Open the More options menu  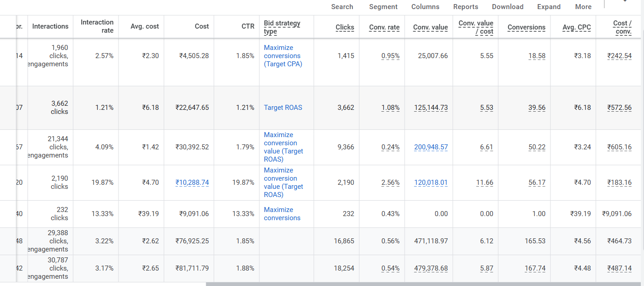(583, 7)
